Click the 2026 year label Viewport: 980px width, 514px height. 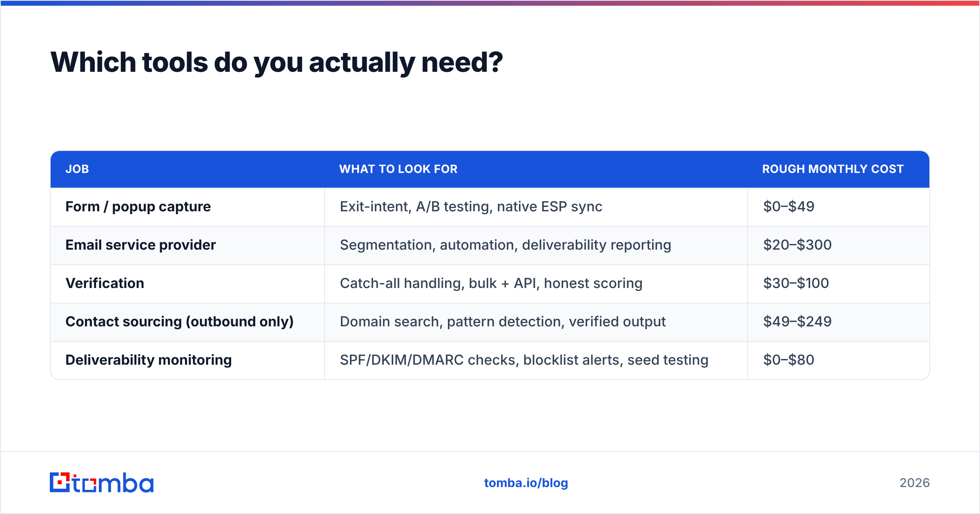click(x=915, y=483)
